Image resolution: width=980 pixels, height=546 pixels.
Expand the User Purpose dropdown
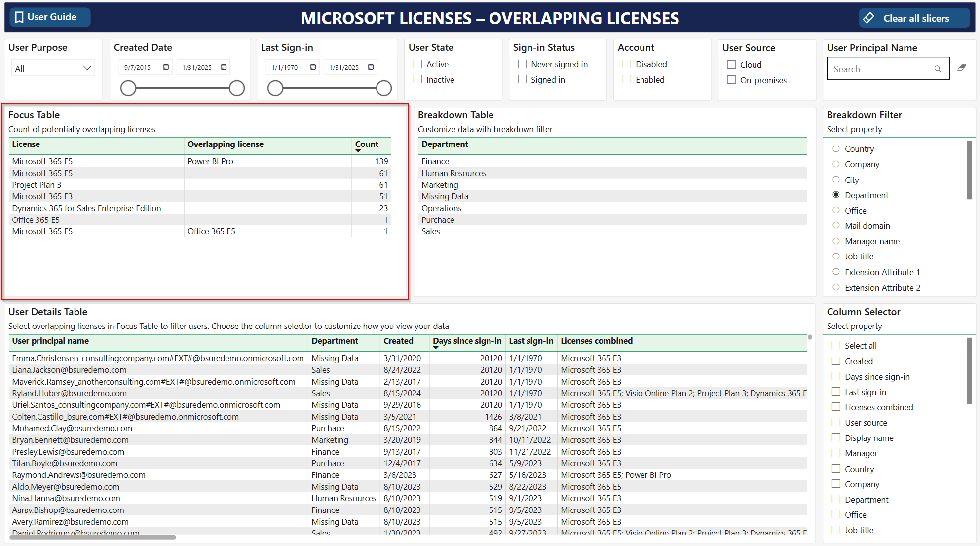point(87,68)
